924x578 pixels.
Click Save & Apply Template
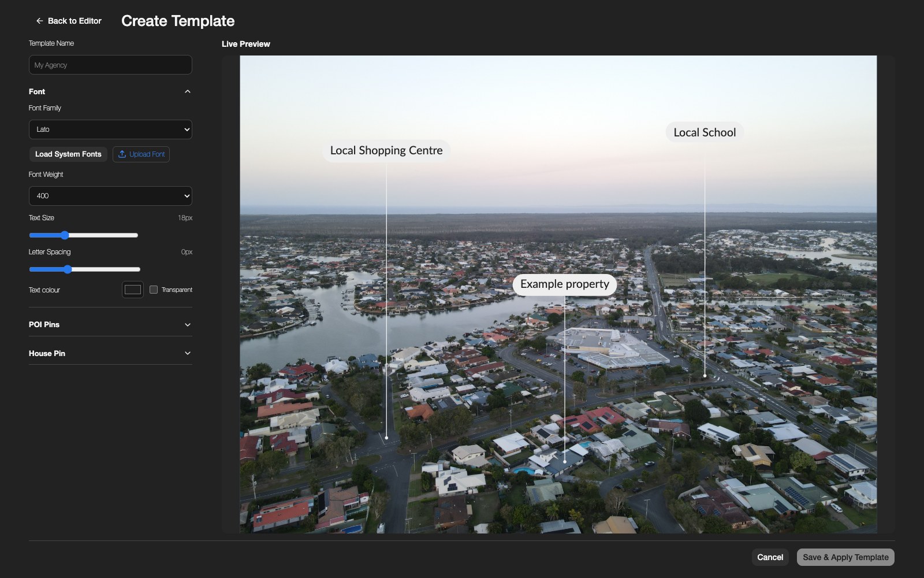845,557
